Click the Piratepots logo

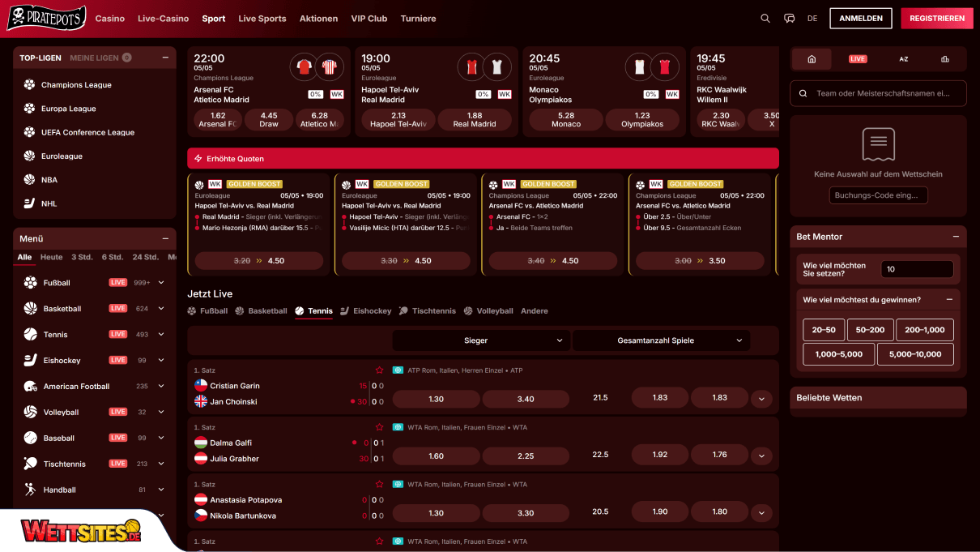point(47,18)
